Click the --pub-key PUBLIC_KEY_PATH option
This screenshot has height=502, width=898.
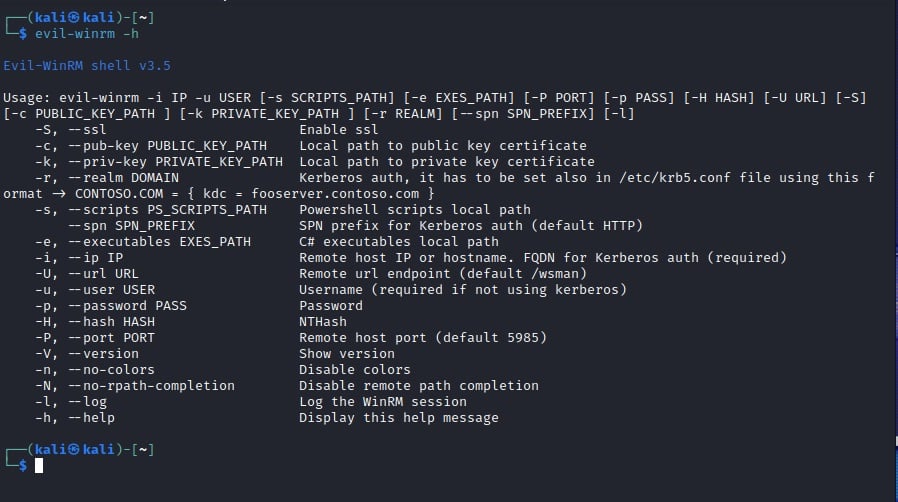click(167, 146)
